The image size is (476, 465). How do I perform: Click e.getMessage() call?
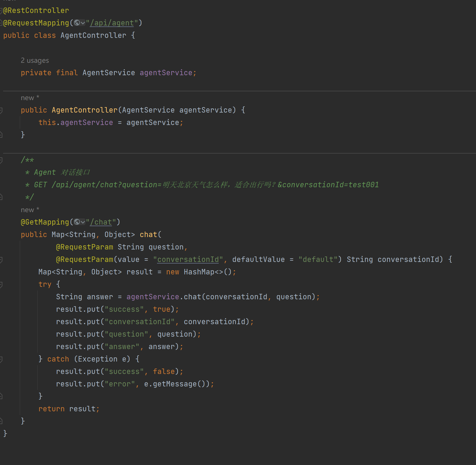pos(177,384)
